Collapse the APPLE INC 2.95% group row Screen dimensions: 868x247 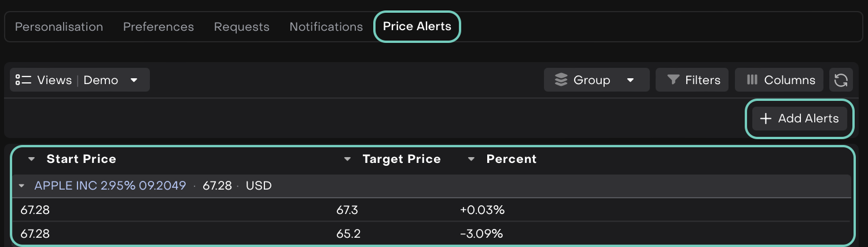pyautogui.click(x=22, y=186)
